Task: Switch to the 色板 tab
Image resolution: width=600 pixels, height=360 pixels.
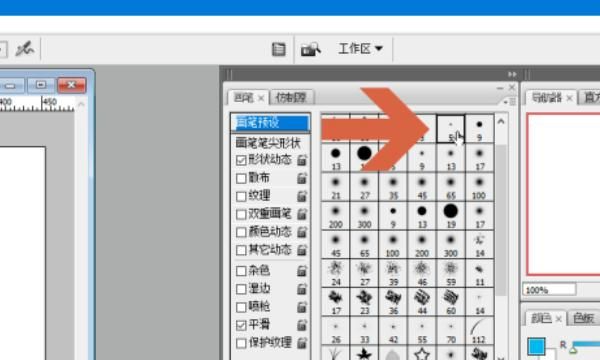Action: click(583, 318)
